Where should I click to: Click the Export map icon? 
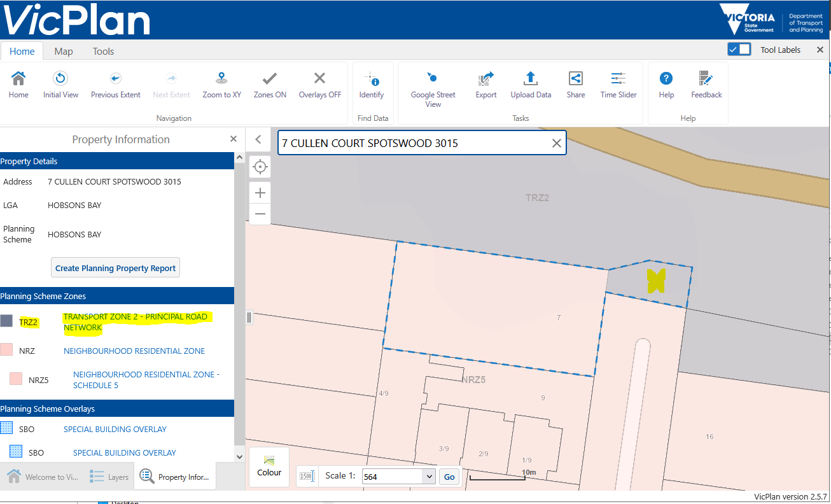pos(486,79)
